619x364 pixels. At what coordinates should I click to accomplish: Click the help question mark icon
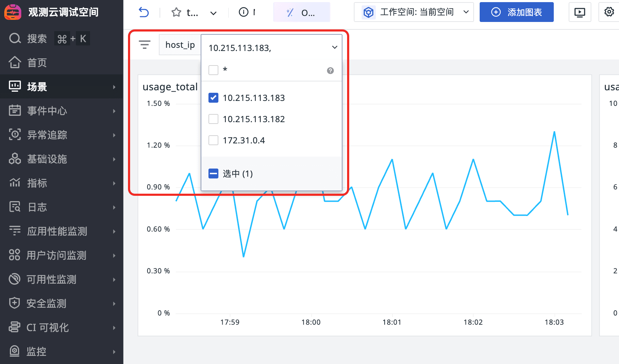[x=330, y=70]
